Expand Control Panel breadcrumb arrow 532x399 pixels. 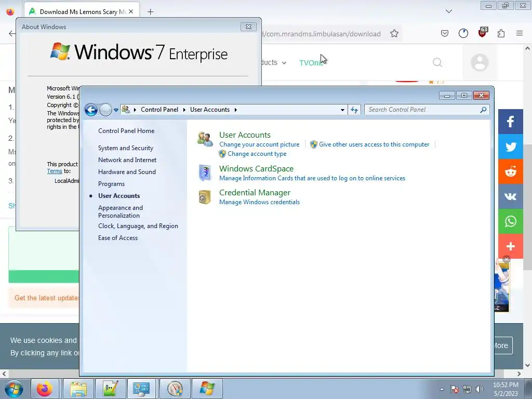[x=184, y=110]
